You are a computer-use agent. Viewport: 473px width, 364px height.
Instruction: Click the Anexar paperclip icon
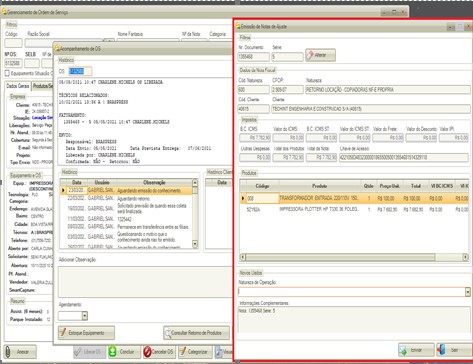[8, 352]
